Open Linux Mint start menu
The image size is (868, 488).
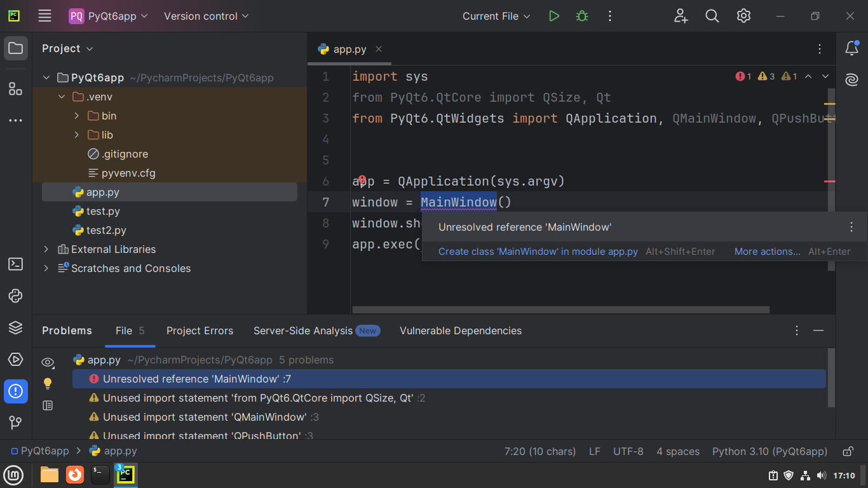coord(14,475)
